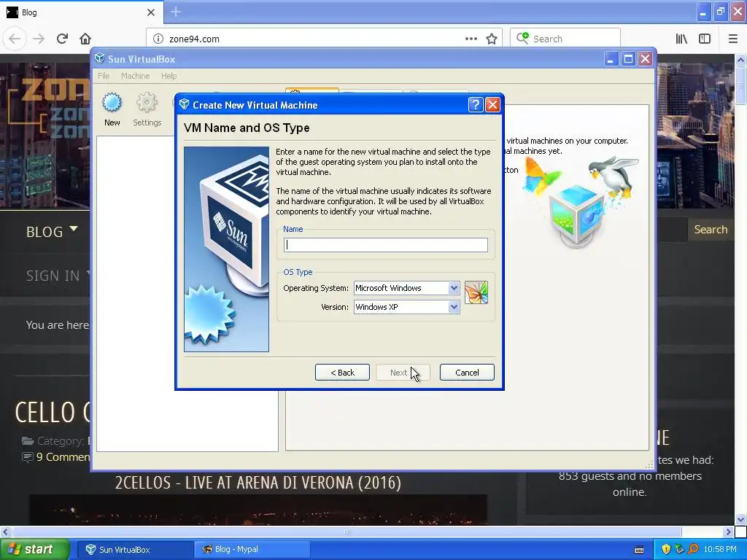747x560 pixels.
Task: Open the browser hamburger menu
Action: (733, 39)
